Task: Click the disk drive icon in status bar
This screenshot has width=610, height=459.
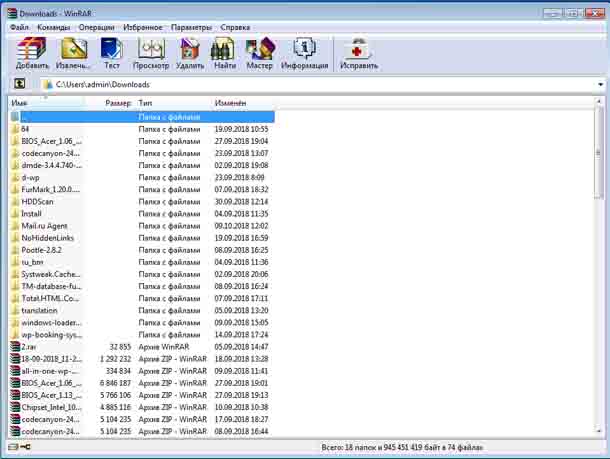Action: [x=13, y=447]
